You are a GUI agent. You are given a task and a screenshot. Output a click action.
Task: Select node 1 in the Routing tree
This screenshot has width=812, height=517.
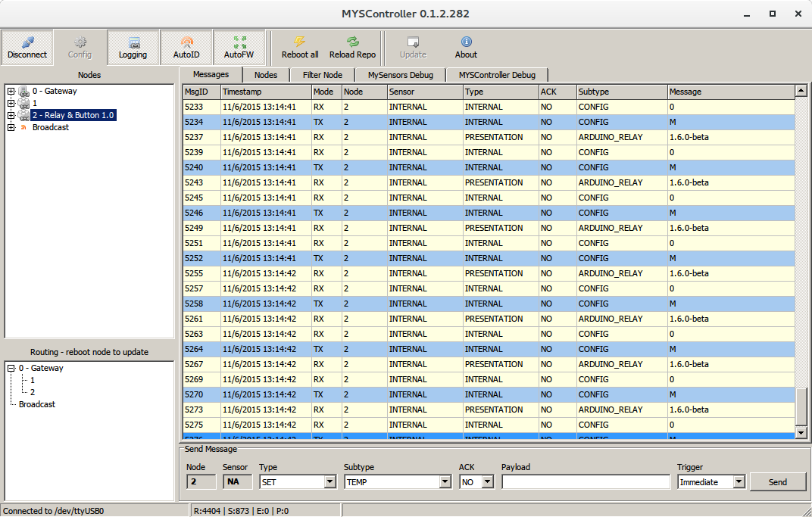tap(32, 381)
